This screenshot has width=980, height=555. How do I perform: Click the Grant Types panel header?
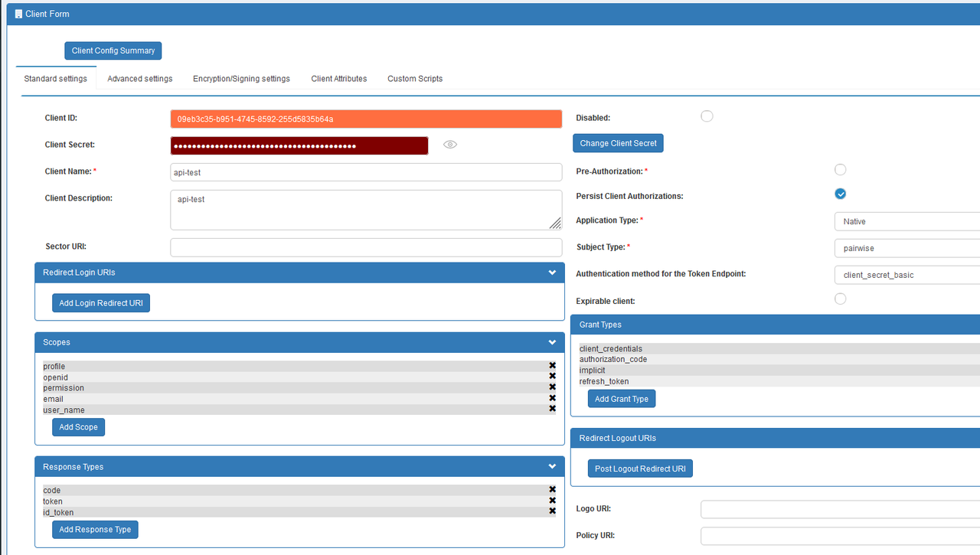click(x=776, y=325)
